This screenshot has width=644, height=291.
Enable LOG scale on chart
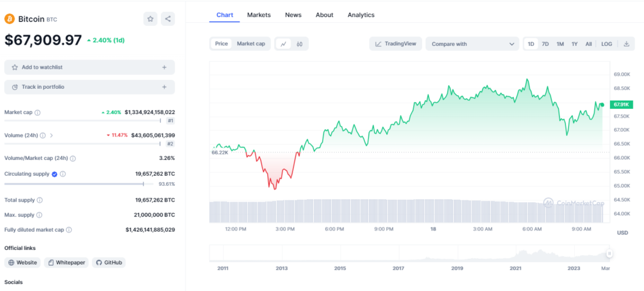[606, 44]
